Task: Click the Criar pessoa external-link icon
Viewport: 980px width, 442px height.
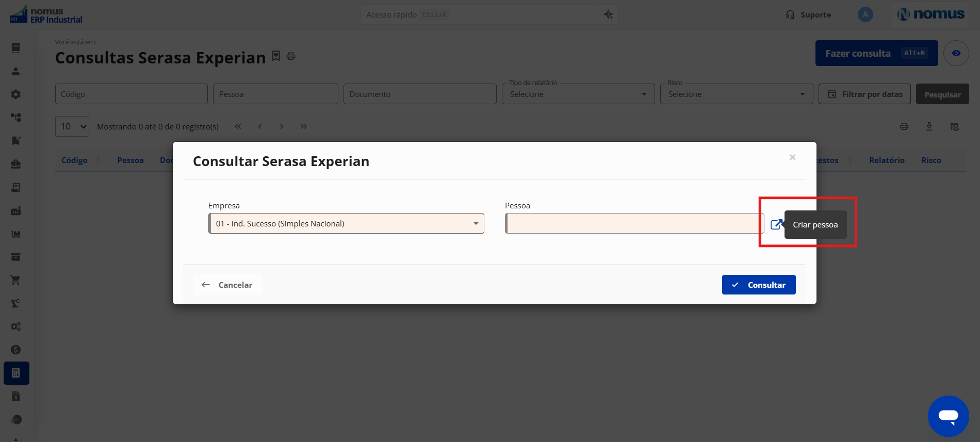Action: pyautogui.click(x=776, y=224)
